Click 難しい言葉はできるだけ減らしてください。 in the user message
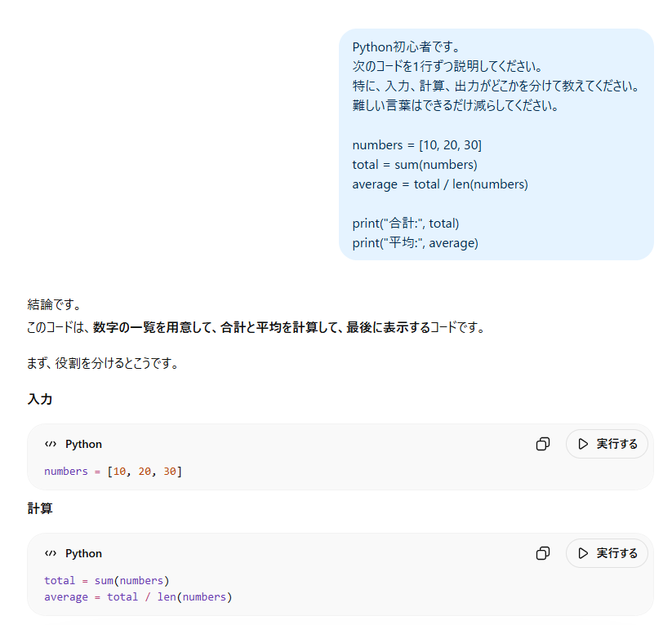 coord(456,105)
